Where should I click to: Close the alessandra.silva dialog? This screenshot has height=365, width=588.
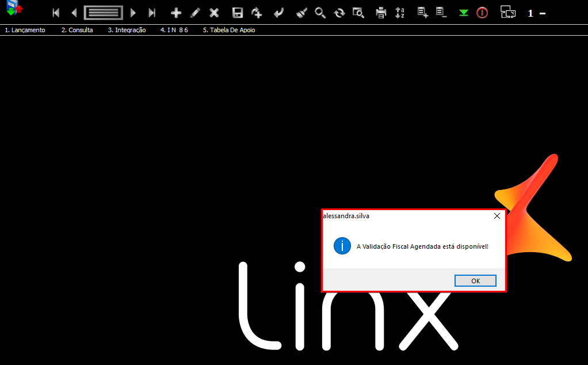click(x=497, y=216)
